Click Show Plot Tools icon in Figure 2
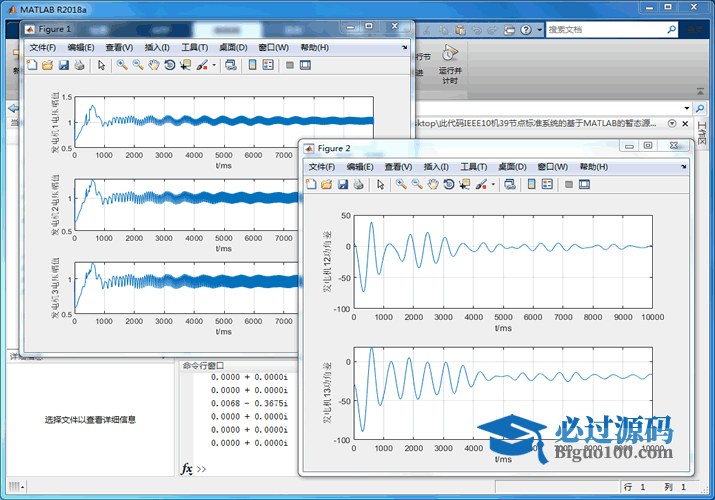Screen dimensions: 715x500 pyautogui.click(x=584, y=184)
